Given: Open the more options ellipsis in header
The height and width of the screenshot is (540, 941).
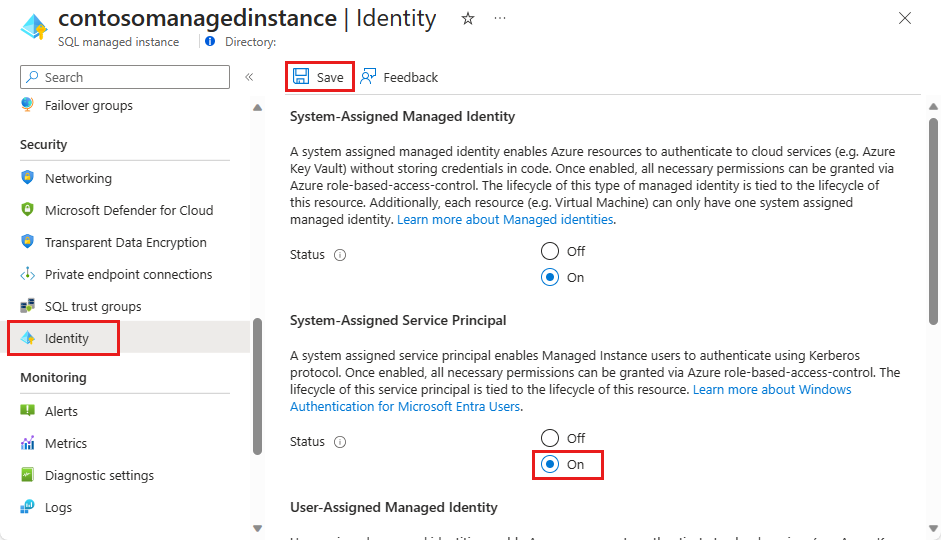Looking at the screenshot, I should pos(500,19).
